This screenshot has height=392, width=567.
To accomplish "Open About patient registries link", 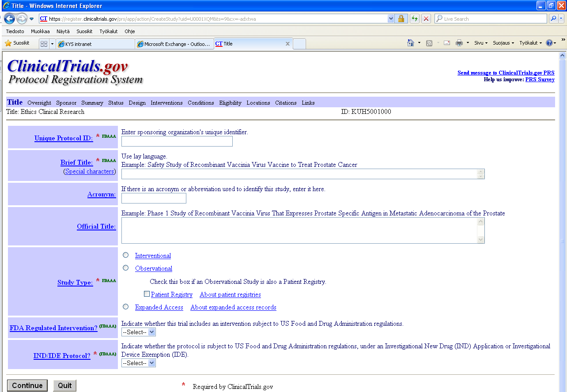I will [230, 294].
